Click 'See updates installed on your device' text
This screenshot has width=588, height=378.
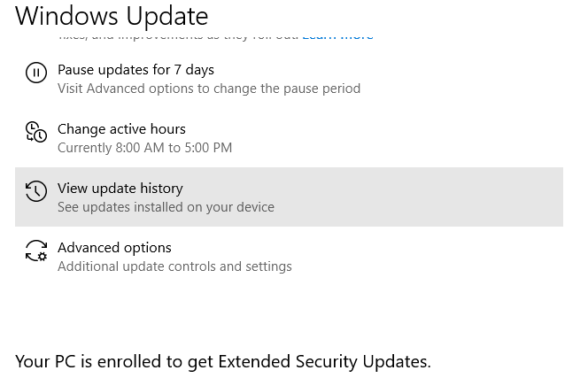point(166,207)
